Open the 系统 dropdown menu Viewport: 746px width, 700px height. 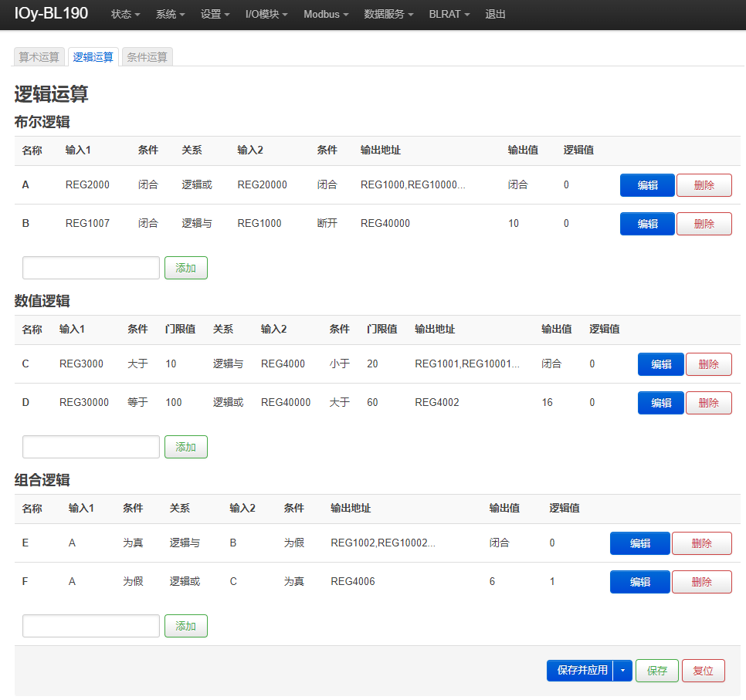170,14
